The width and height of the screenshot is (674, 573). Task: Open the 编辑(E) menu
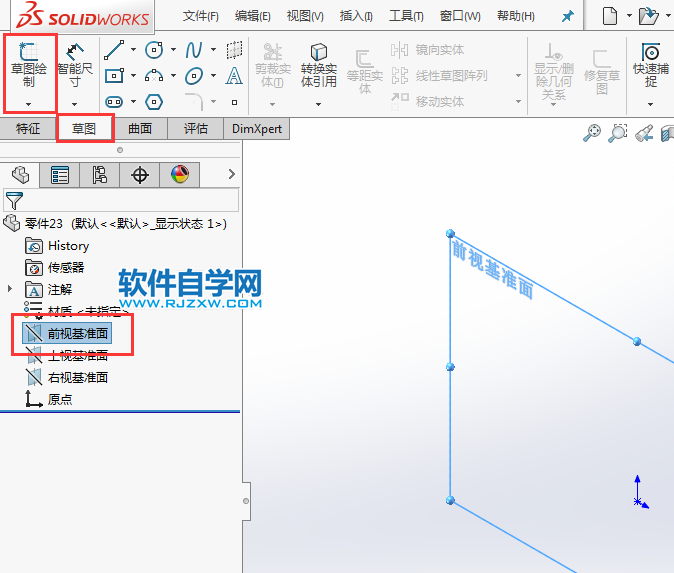pyautogui.click(x=253, y=16)
